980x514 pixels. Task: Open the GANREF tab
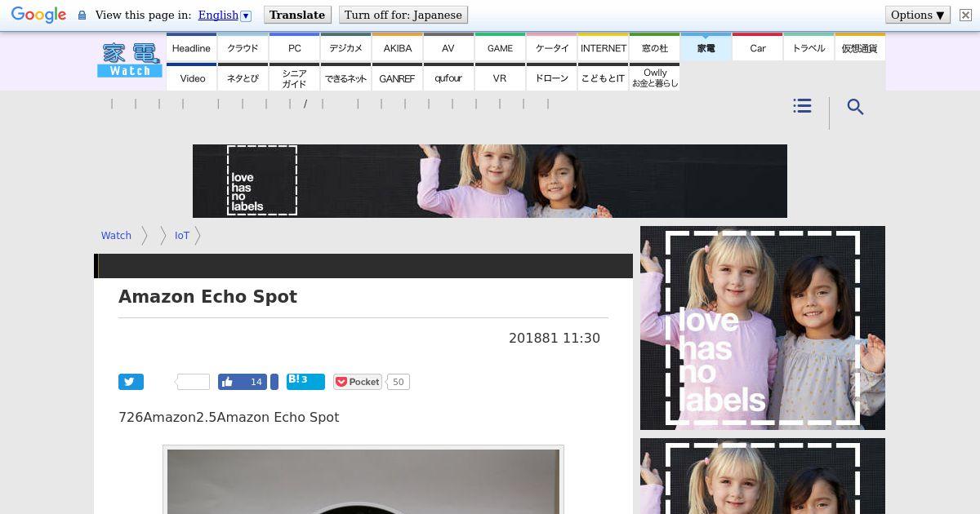(397, 78)
